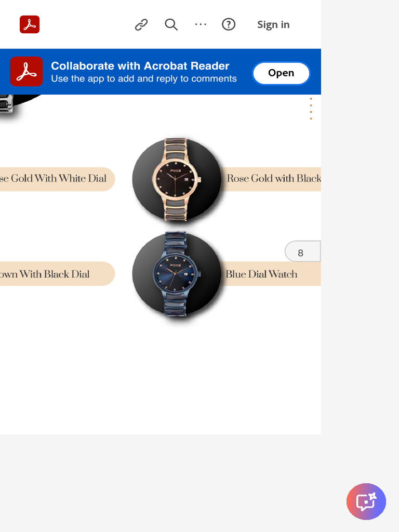Click the Rose Gold with Black label
399x532 pixels.
click(274, 179)
